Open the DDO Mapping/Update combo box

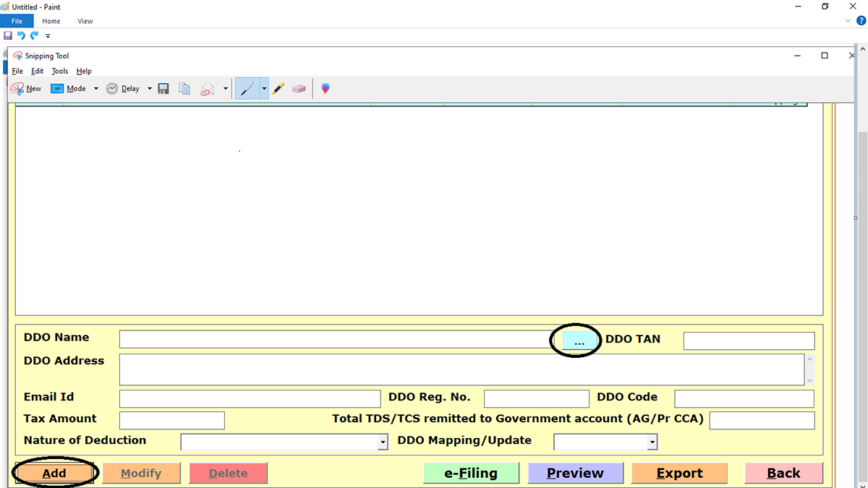652,442
